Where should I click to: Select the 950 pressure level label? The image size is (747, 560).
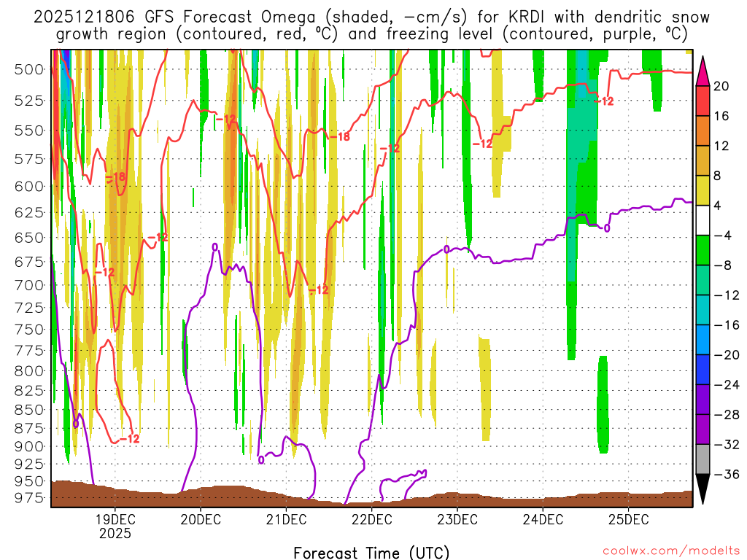coord(29,481)
